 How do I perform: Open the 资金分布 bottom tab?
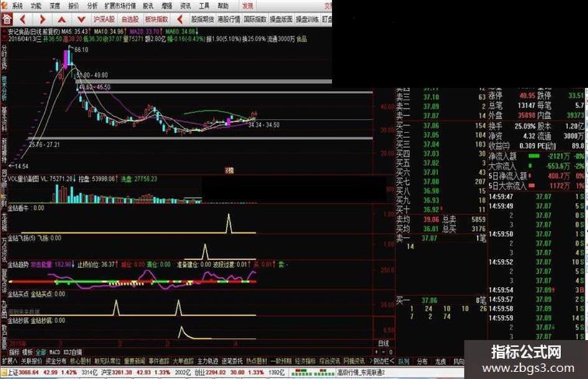point(56,361)
